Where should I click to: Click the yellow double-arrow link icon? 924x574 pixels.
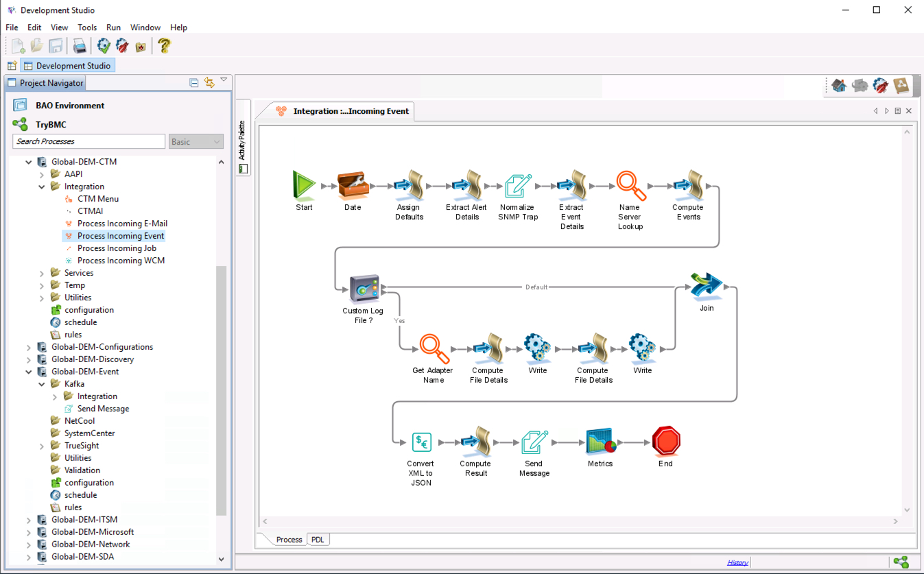click(x=209, y=83)
